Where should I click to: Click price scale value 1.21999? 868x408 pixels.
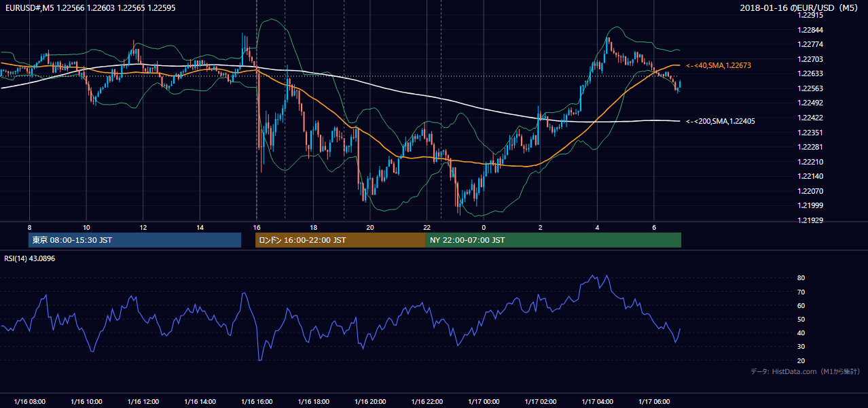point(812,205)
